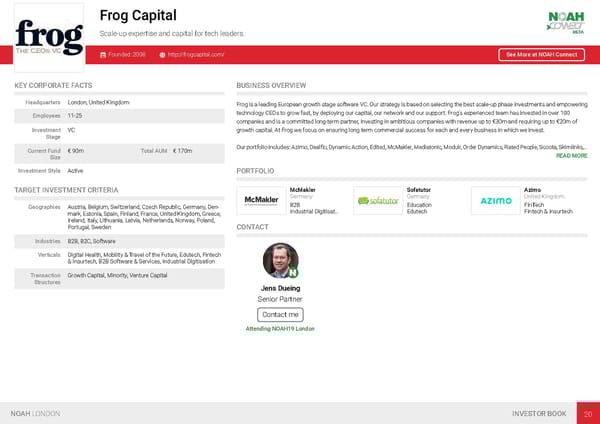Viewport: 600px width, 424px height.
Task: Click the globe icon before the website URL
Action: click(x=162, y=54)
